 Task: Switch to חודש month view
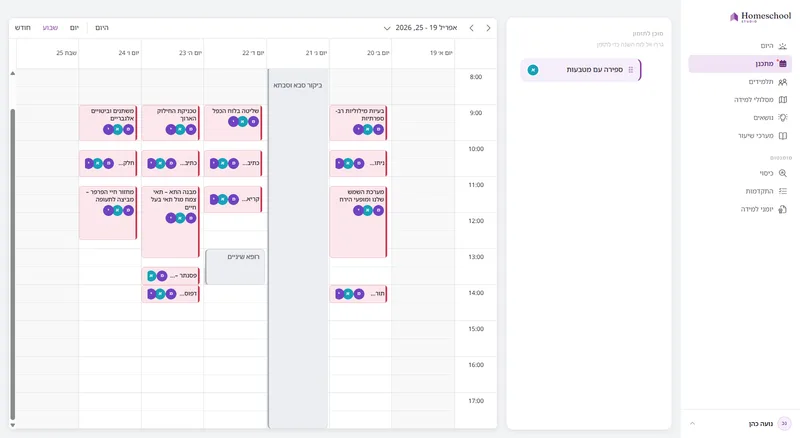click(22, 28)
